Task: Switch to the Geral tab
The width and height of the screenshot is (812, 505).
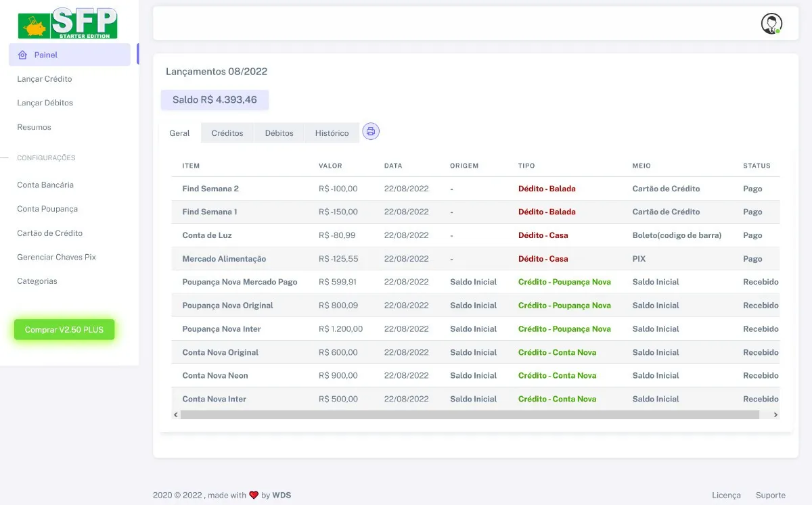Action: pyautogui.click(x=179, y=133)
